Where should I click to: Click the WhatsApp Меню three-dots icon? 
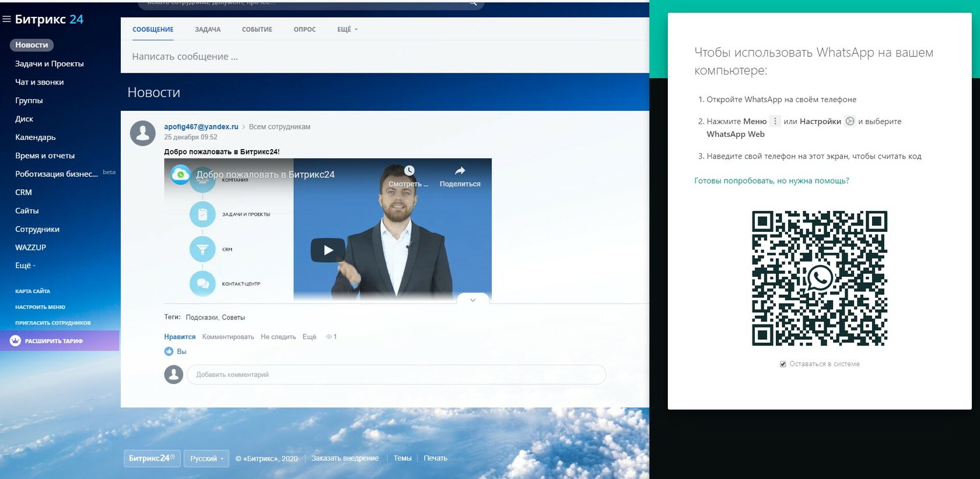(775, 121)
